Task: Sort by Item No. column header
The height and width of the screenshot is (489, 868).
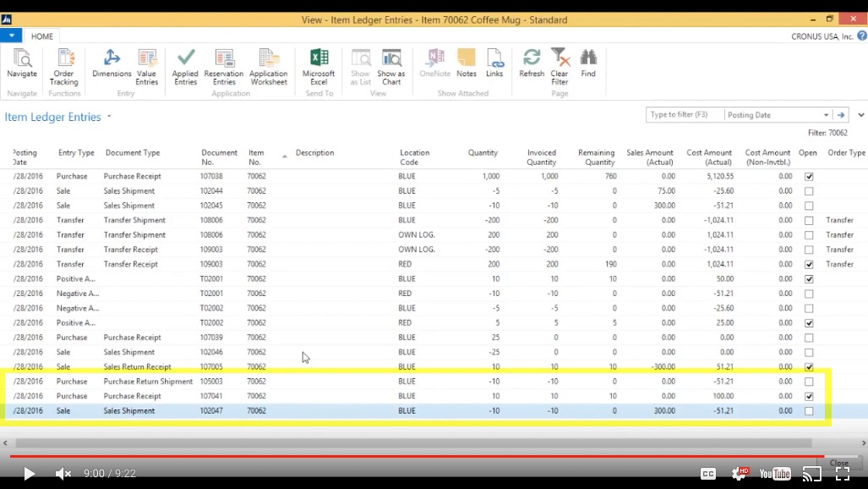Action: tap(256, 157)
